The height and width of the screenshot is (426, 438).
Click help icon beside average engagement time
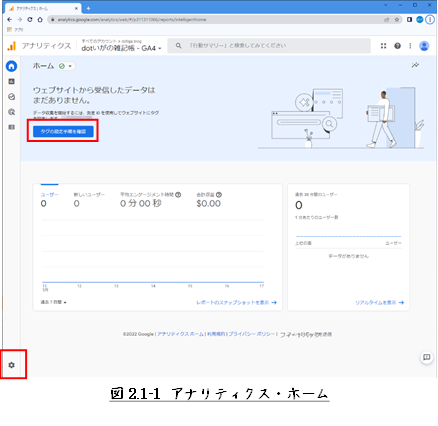[x=178, y=195]
